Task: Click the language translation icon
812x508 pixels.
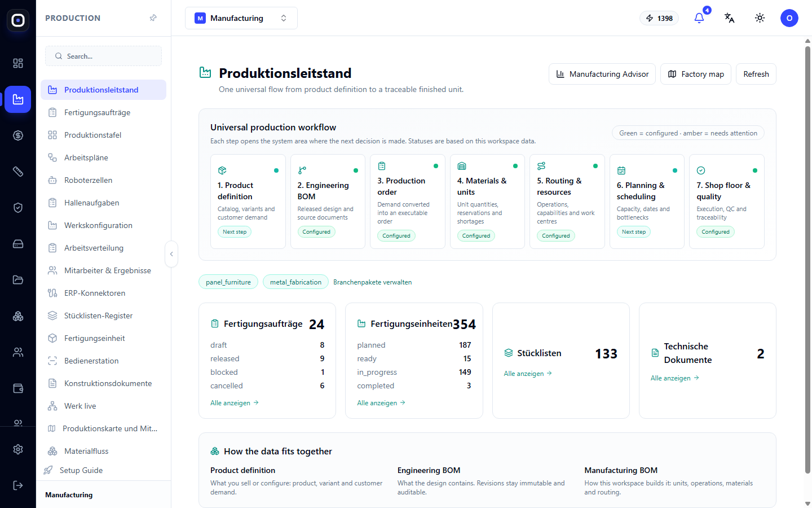Action: click(x=730, y=18)
